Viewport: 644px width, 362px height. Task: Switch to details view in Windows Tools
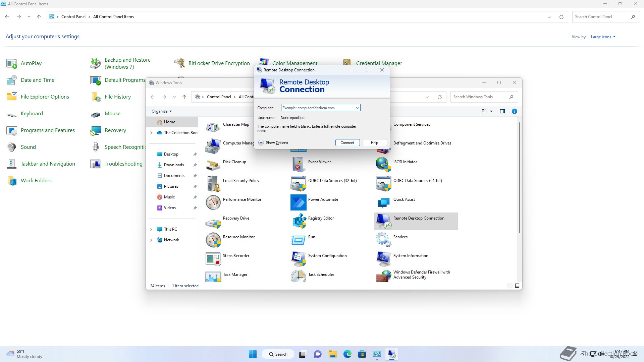click(x=509, y=286)
